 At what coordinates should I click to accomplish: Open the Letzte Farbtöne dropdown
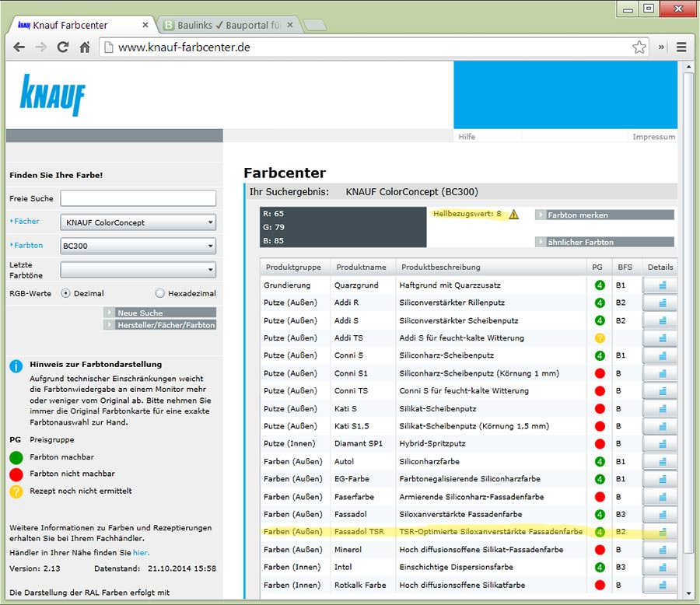tap(138, 270)
